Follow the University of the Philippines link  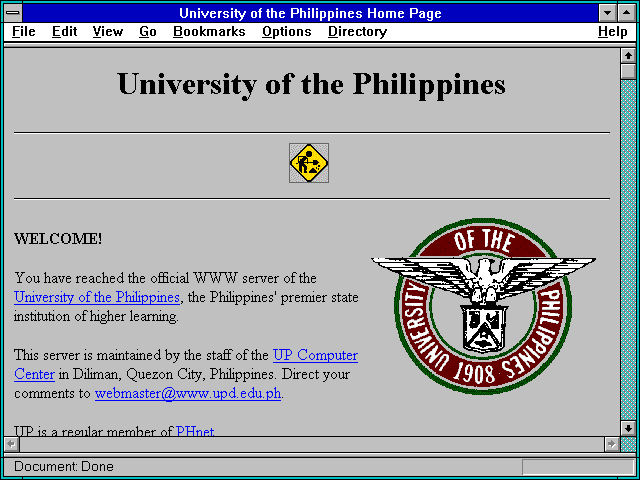97,297
